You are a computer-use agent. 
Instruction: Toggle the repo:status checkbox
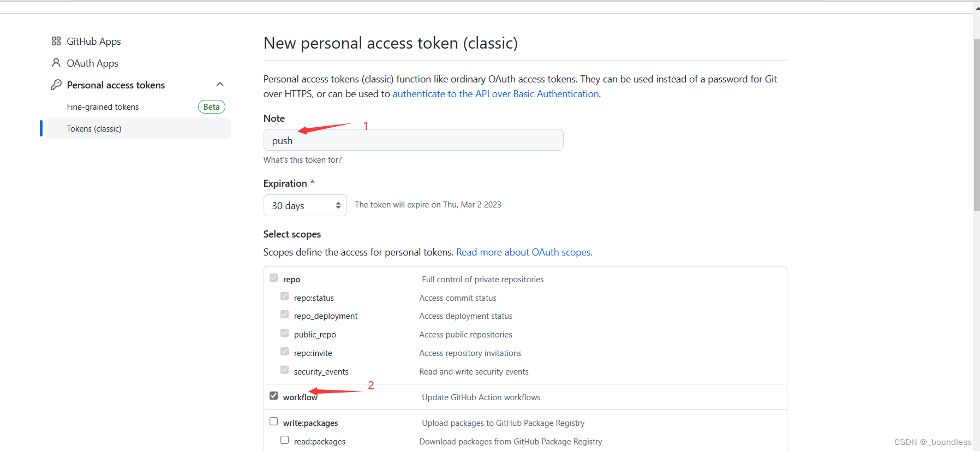tap(284, 296)
